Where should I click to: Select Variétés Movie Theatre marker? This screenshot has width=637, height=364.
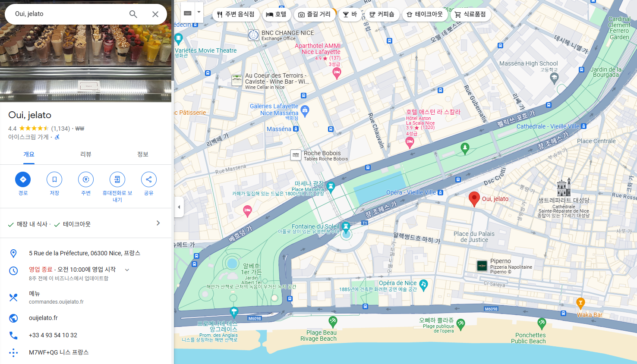point(178,39)
